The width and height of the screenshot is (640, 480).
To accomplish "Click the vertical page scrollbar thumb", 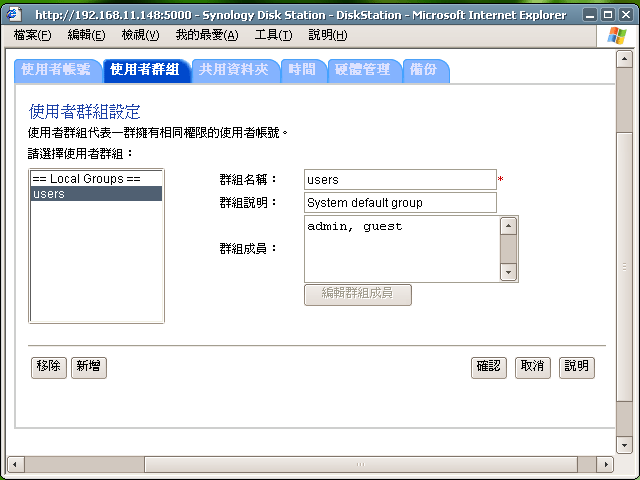I will coord(624,267).
